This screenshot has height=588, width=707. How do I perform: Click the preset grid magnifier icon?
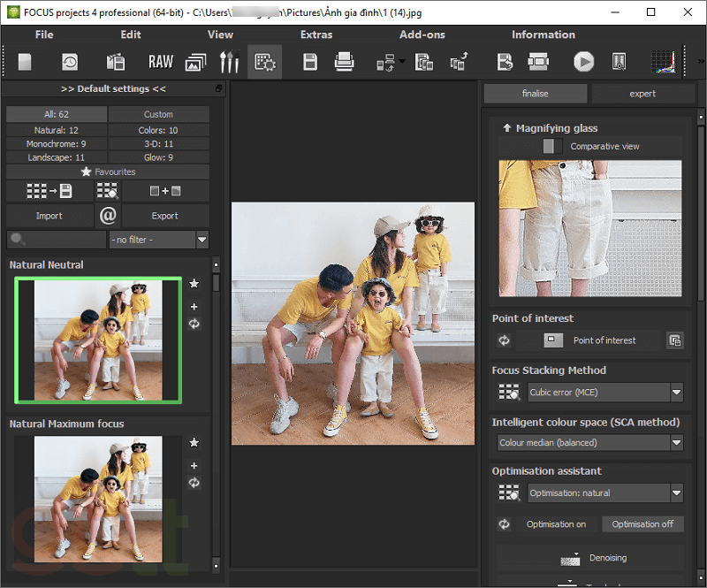pyautogui.click(x=108, y=191)
